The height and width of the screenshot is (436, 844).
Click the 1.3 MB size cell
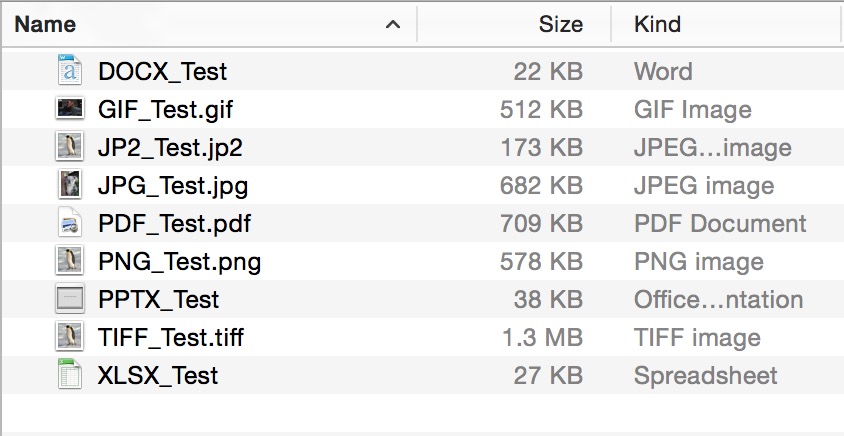click(543, 338)
